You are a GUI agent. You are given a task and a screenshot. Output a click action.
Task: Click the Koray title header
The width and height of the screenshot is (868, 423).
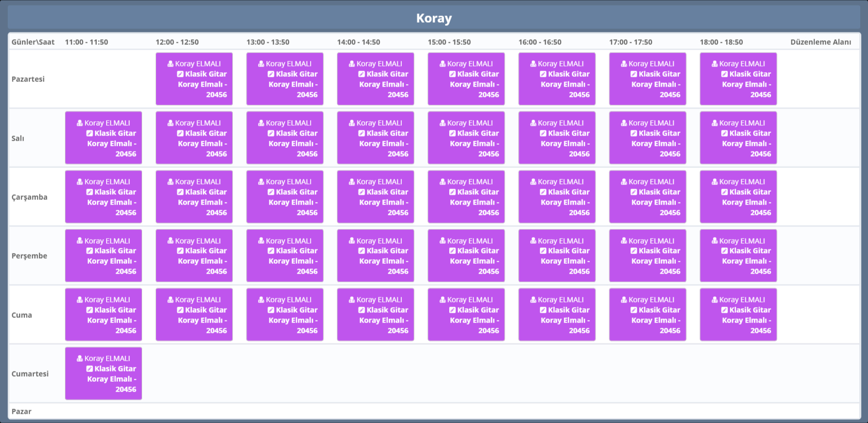coord(434,18)
